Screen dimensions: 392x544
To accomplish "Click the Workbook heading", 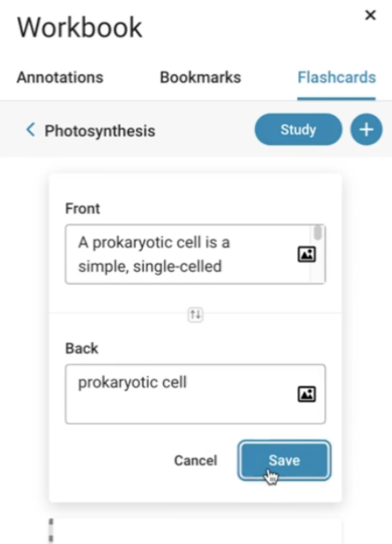I will coord(80,27).
